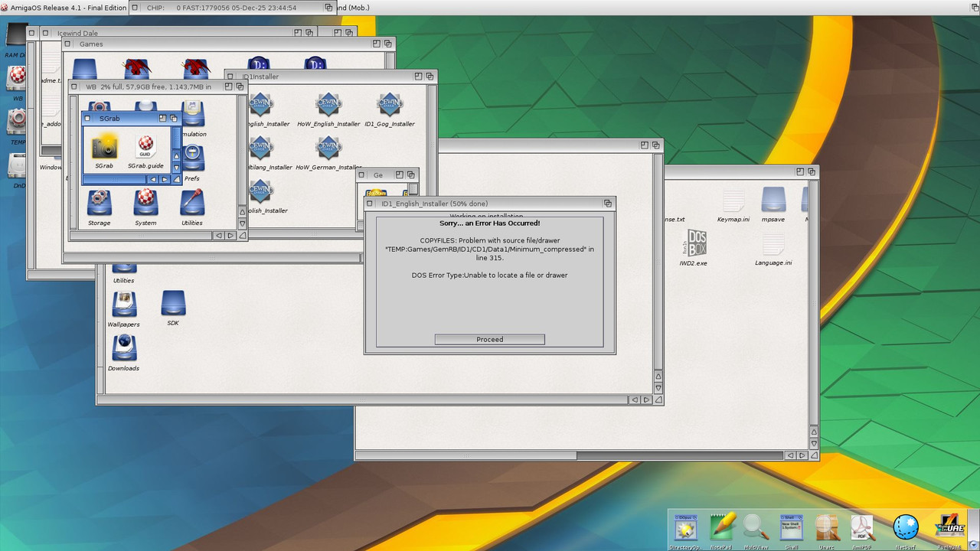
Task: Open the Utilities drawer in WB window
Action: pyautogui.click(x=191, y=203)
